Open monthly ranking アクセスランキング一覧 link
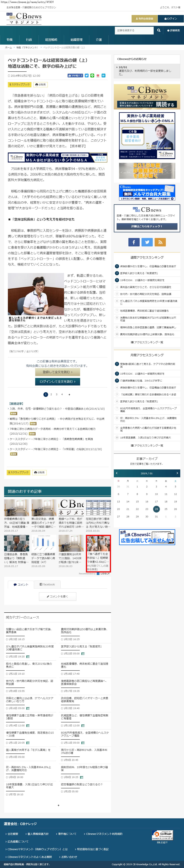 click(x=147, y=445)
